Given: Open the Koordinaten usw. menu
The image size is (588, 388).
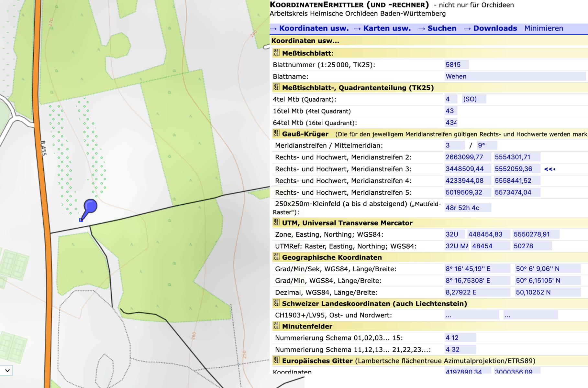Looking at the screenshot, I should point(310,28).
